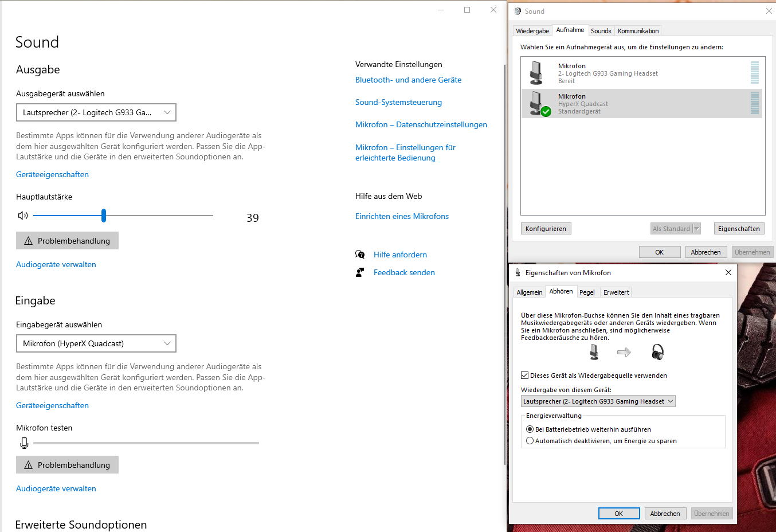
Task: Click the Eigenschaften button in Sound dialog
Action: coord(739,229)
